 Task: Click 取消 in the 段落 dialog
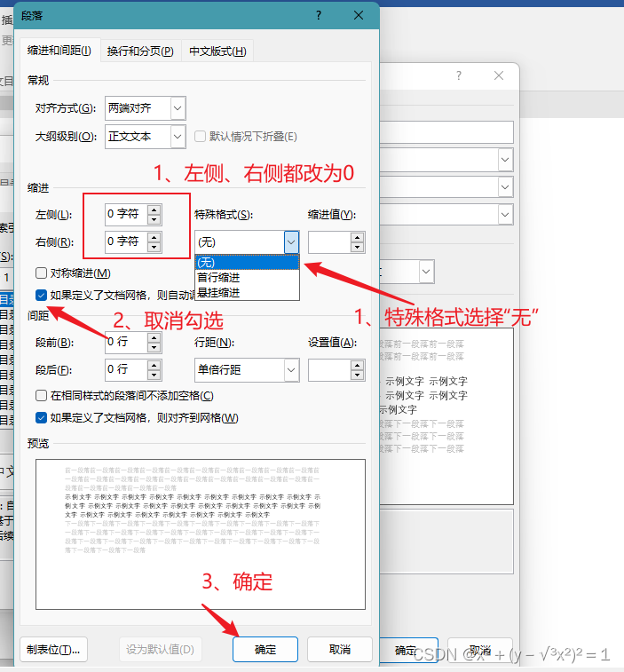click(x=340, y=650)
